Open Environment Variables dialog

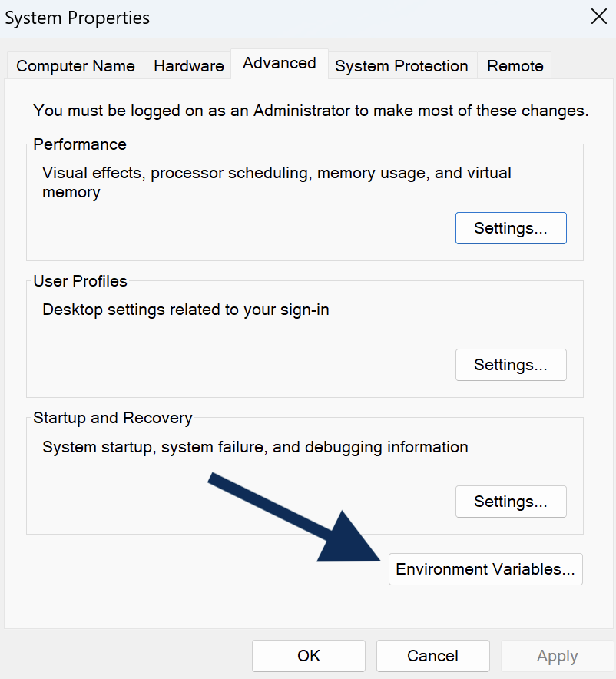(x=485, y=569)
